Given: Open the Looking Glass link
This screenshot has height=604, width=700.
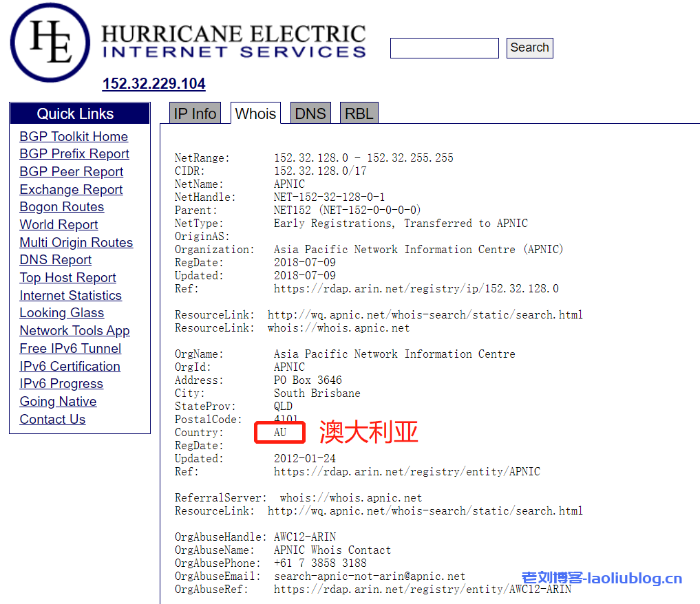Looking at the screenshot, I should point(62,313).
